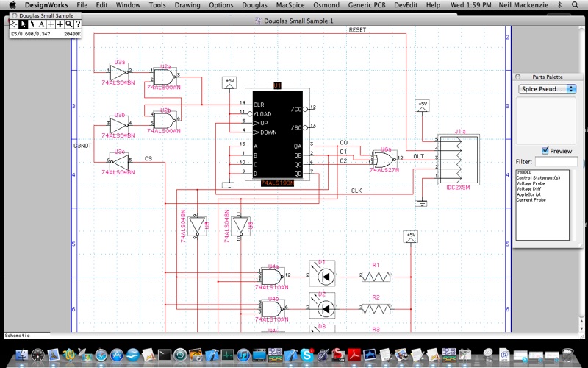
Task: Open iTunes from the Dock
Action: tap(243, 355)
